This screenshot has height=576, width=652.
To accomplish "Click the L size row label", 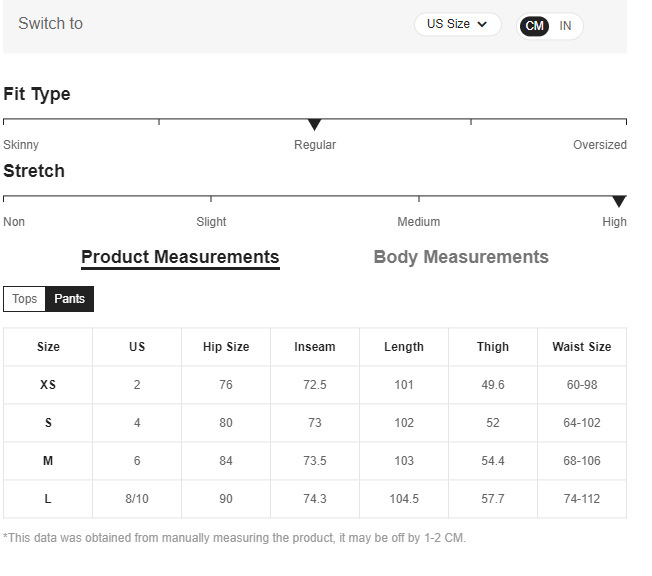I will [48, 499].
